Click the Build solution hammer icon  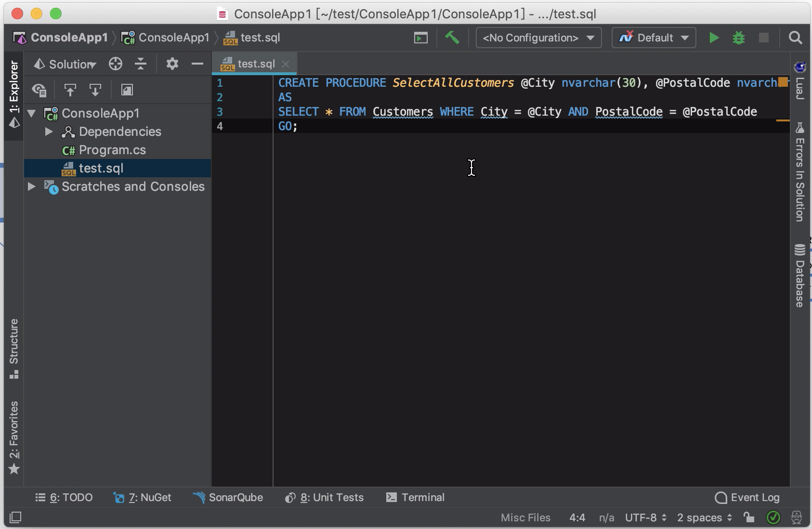[452, 38]
